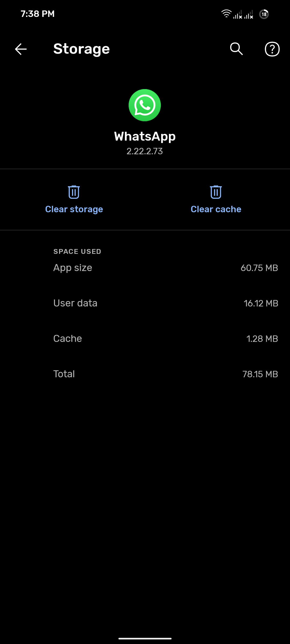290x644 pixels.
Task: Tap the bottom navigation gesture bar
Action: click(145, 638)
